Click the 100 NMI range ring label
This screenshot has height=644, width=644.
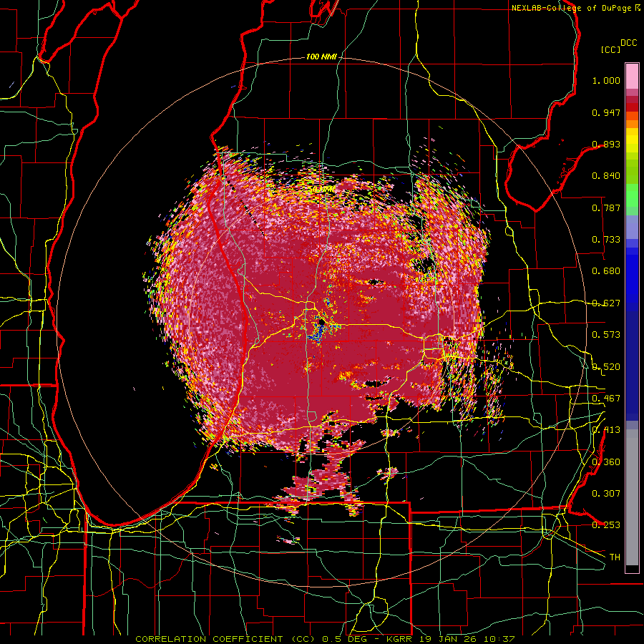pos(321,57)
